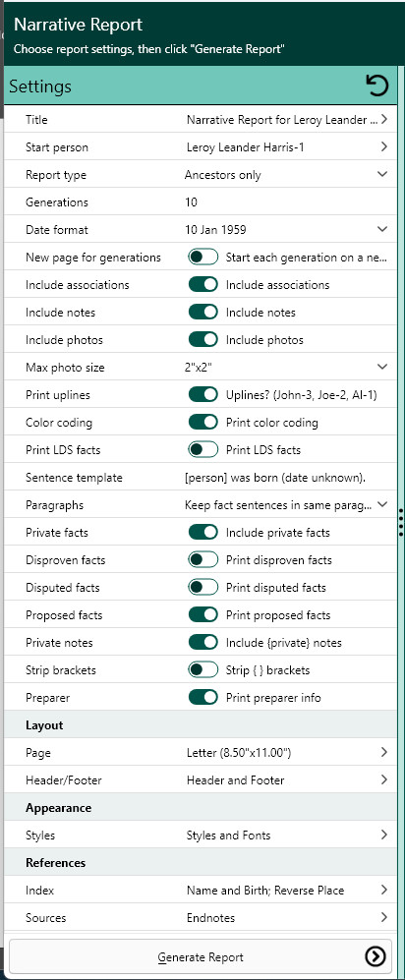Open the Date format dropdown

382,229
